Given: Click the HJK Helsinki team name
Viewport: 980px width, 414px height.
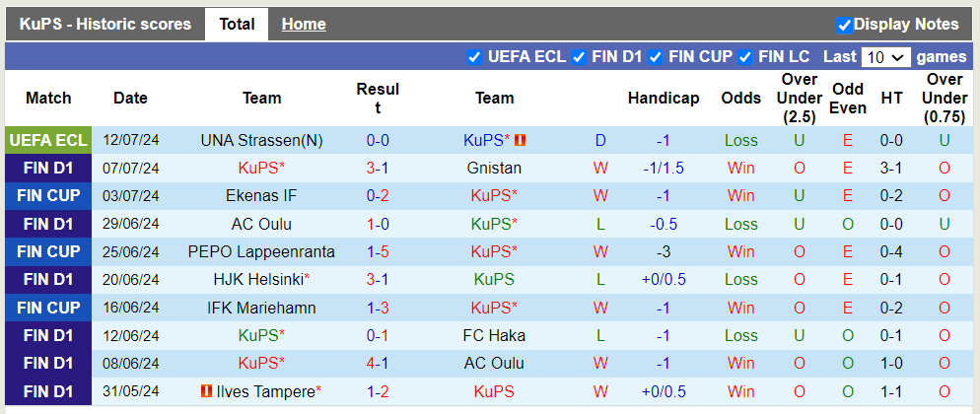Looking at the screenshot, I should pyautogui.click(x=258, y=280).
